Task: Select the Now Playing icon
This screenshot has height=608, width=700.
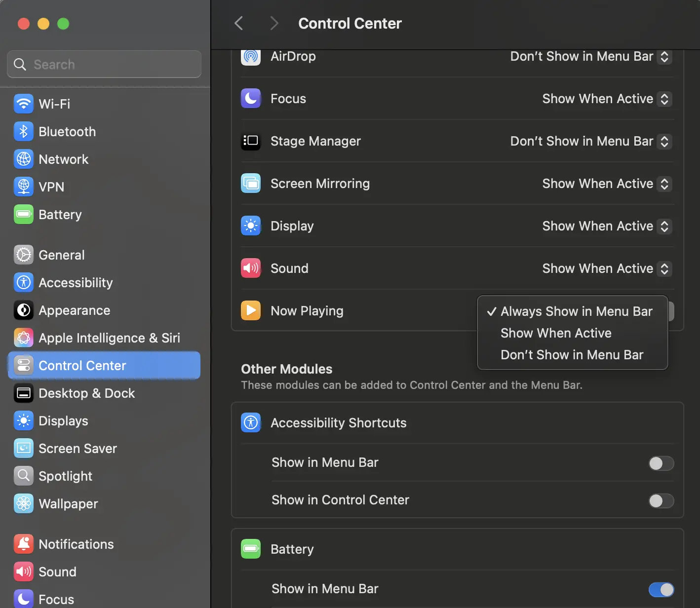Action: [251, 310]
